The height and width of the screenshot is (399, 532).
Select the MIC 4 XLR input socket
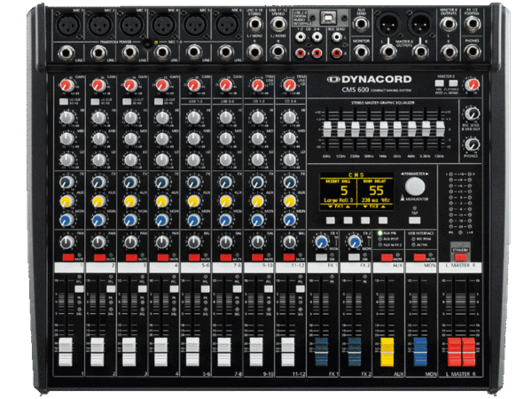pyautogui.click(x=163, y=26)
